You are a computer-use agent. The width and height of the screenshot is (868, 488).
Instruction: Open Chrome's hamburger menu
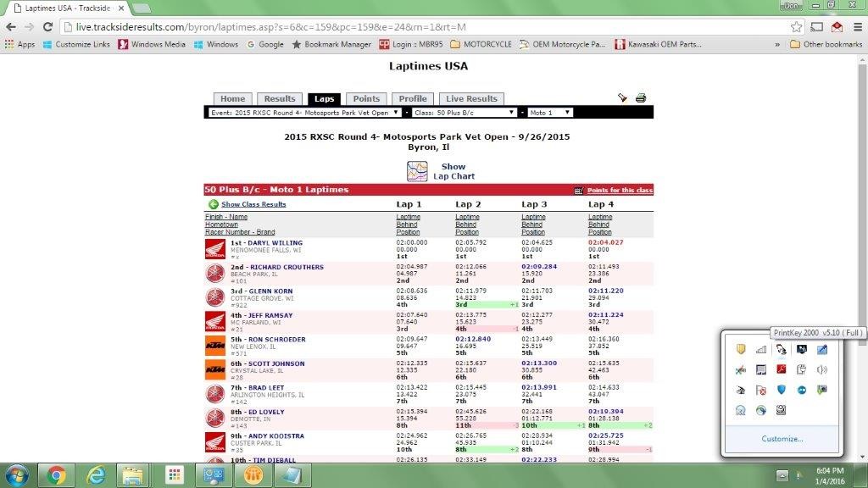855,26
